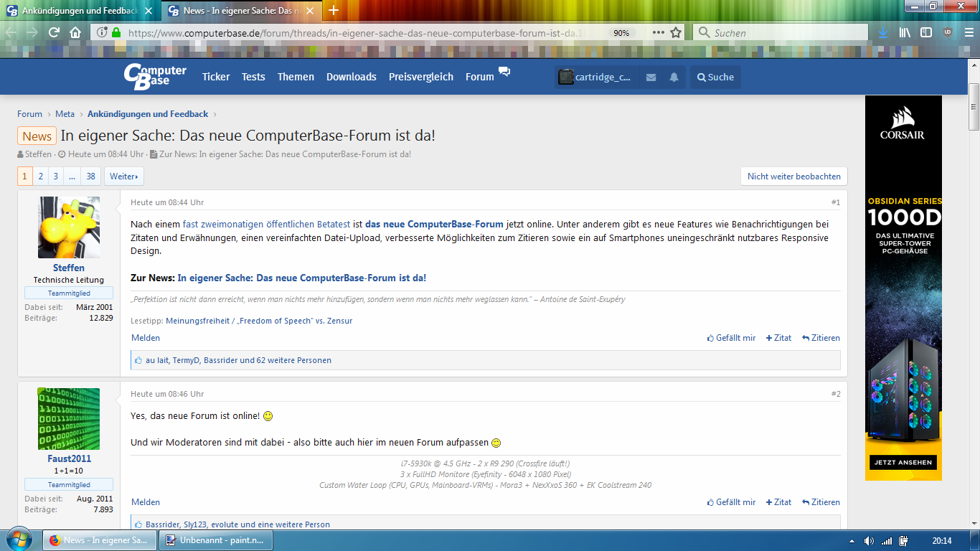Report Steffen's post with Melden
This screenshot has width=980, height=551.
pos(146,338)
